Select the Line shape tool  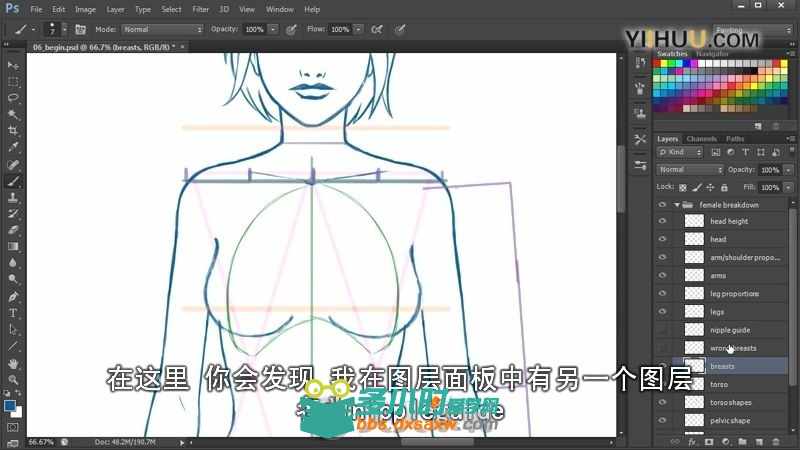(x=13, y=346)
